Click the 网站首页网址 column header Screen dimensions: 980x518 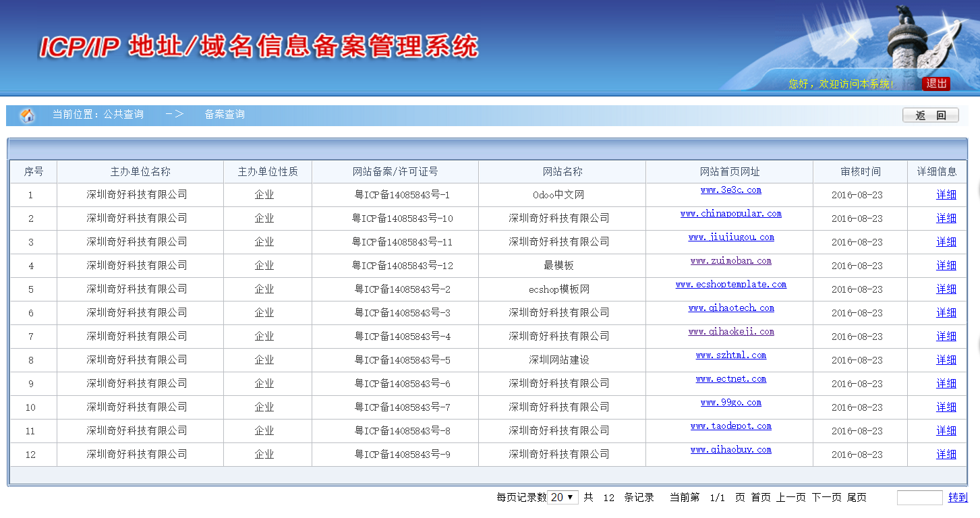click(730, 172)
